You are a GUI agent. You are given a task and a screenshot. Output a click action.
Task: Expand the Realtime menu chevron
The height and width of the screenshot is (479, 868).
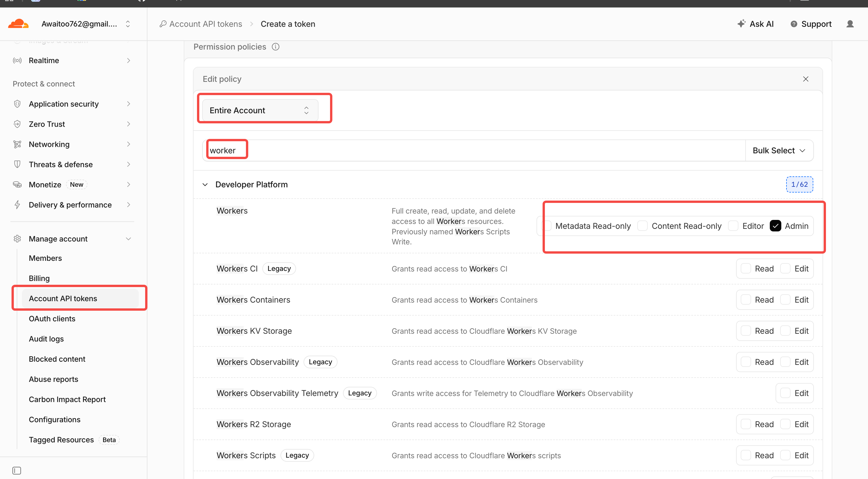click(128, 61)
